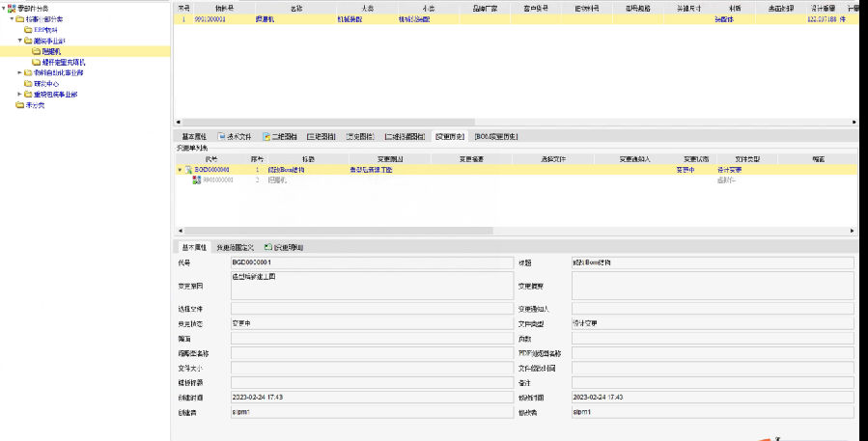Click the 型号规格 column header
This screenshot has height=441, width=868.
tap(637, 9)
